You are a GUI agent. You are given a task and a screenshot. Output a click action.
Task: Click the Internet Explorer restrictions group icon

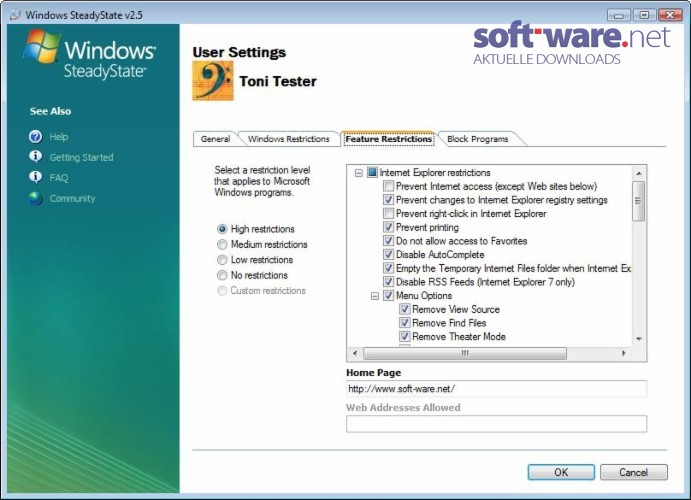[372, 172]
